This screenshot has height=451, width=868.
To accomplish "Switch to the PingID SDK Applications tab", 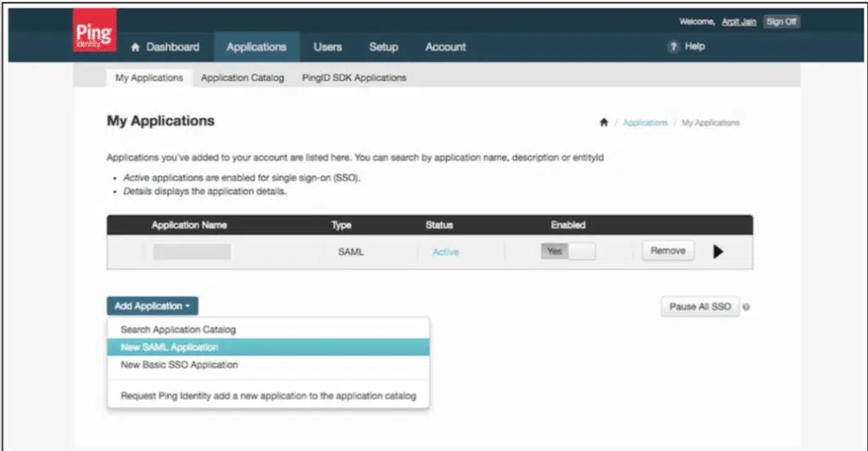I will coord(354,78).
